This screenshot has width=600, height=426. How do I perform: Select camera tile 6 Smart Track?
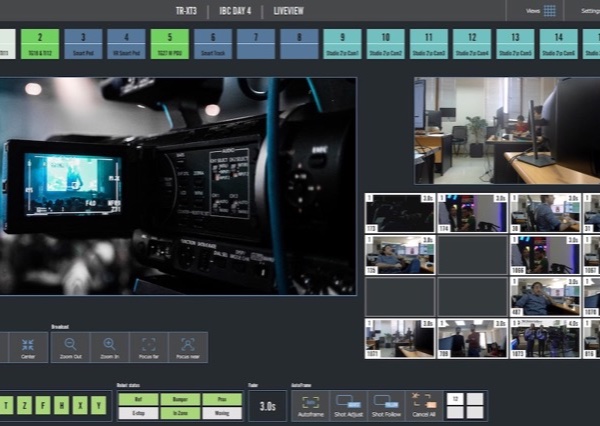213,44
